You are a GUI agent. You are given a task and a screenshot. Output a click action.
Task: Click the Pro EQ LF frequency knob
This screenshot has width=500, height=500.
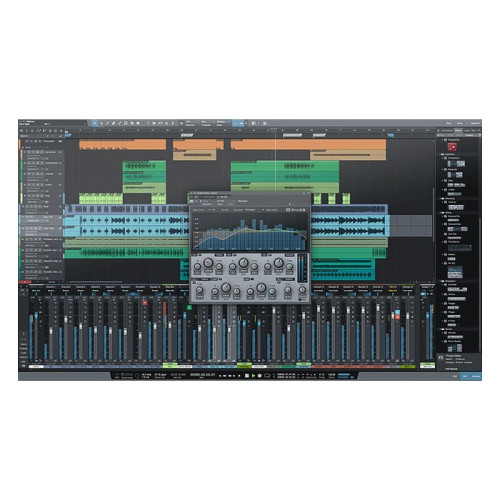point(219,266)
